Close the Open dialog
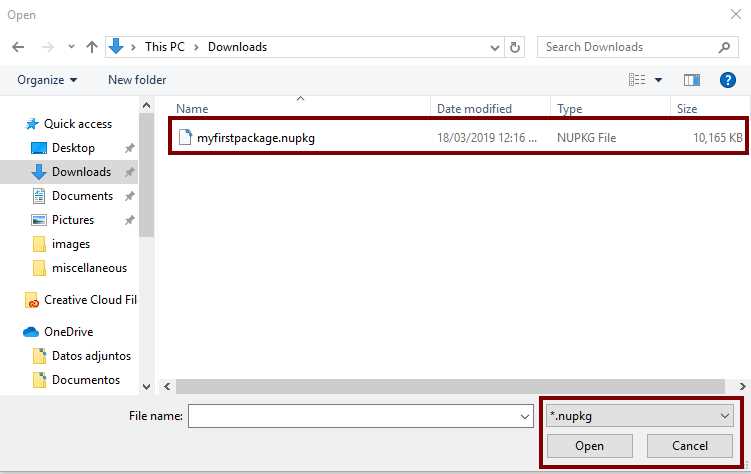Viewport: 751px width, 474px height. 736,15
